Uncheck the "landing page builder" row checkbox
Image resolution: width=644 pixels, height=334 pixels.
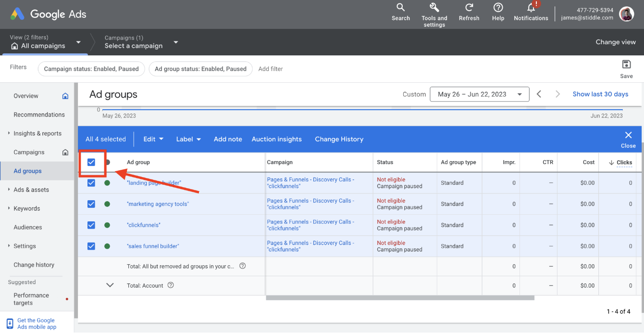coord(91,183)
